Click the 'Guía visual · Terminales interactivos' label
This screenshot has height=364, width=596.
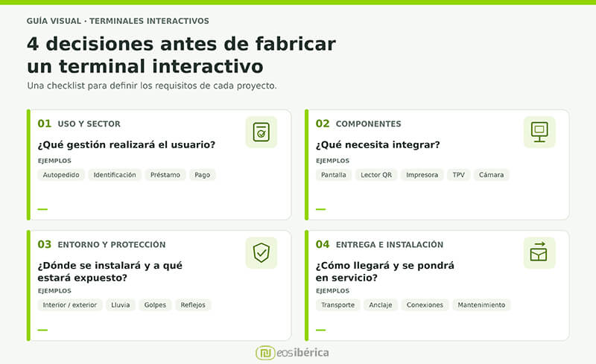118,21
